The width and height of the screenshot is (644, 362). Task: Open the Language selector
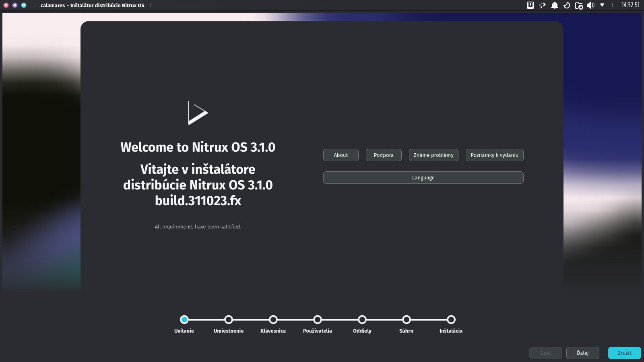tap(423, 177)
